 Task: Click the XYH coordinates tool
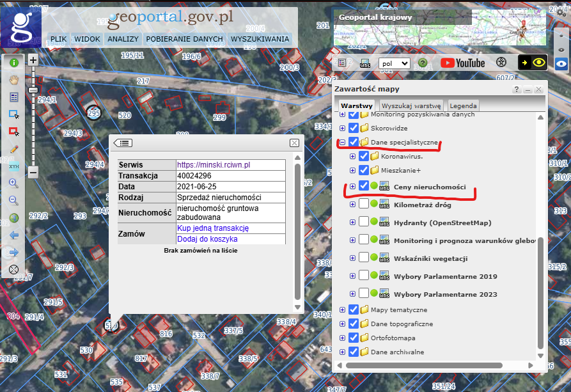tap(13, 166)
